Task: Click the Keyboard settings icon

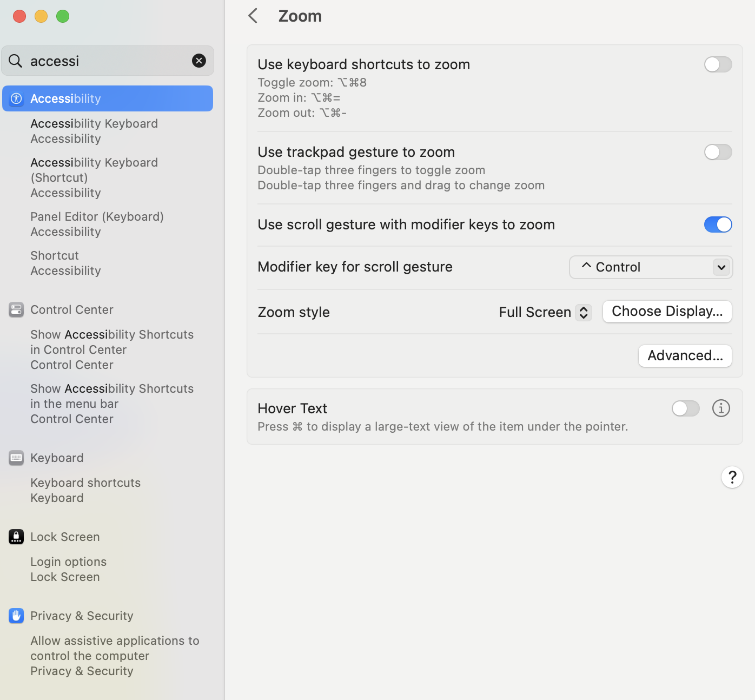Action: pyautogui.click(x=16, y=458)
